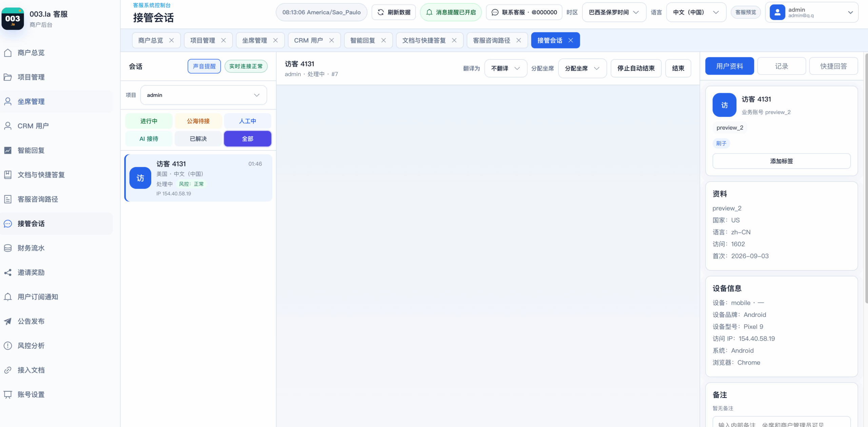The image size is (868, 427).
Task: Click the 用户订阅通知 bell icon
Action: (8, 297)
